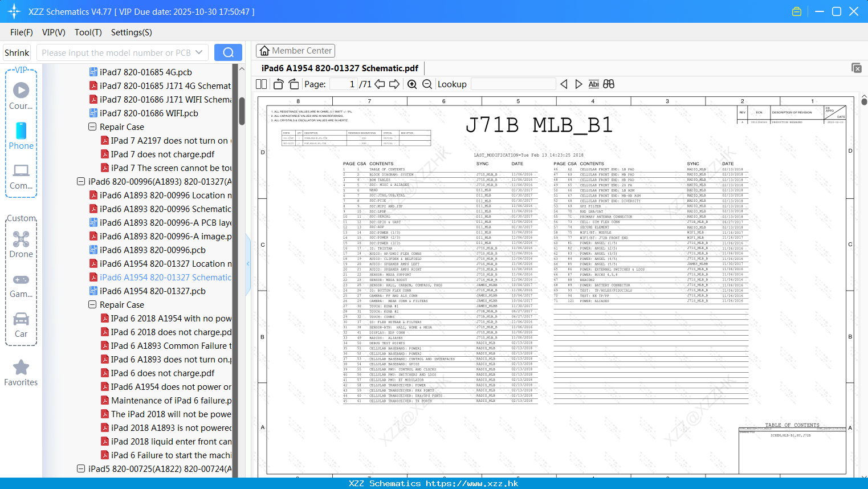Image resolution: width=868 pixels, height=489 pixels.
Task: Find previous lookup result triangle
Action: pos(564,84)
